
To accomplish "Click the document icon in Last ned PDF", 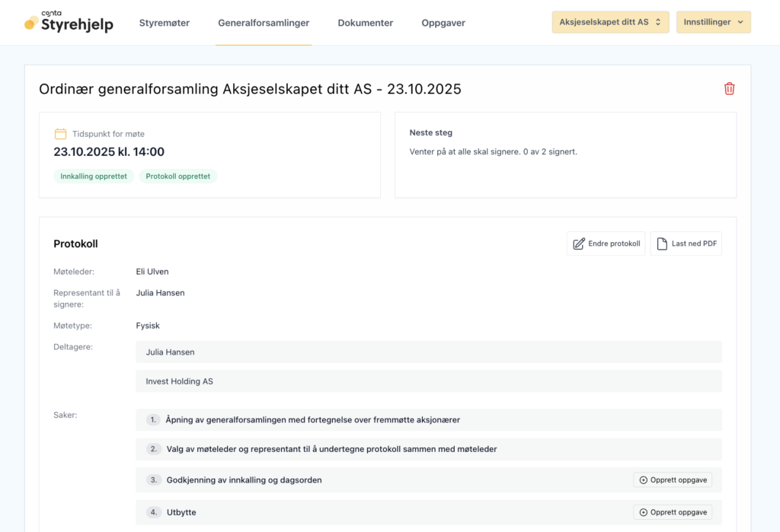I will [x=662, y=244].
